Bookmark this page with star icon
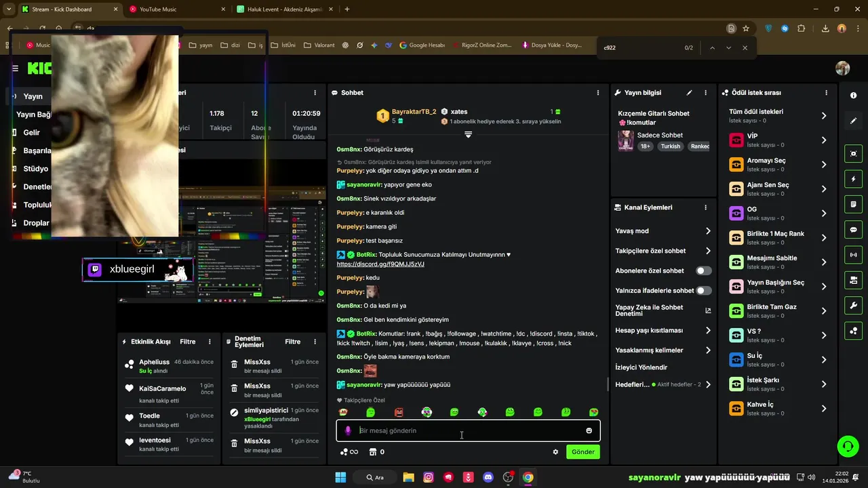The width and height of the screenshot is (868, 488). pos(746,28)
